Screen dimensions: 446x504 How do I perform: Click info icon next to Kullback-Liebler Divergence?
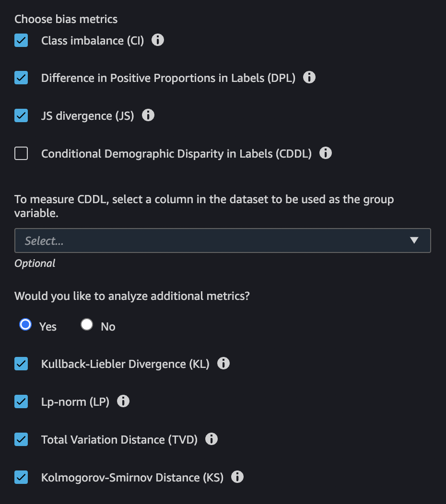[223, 364]
